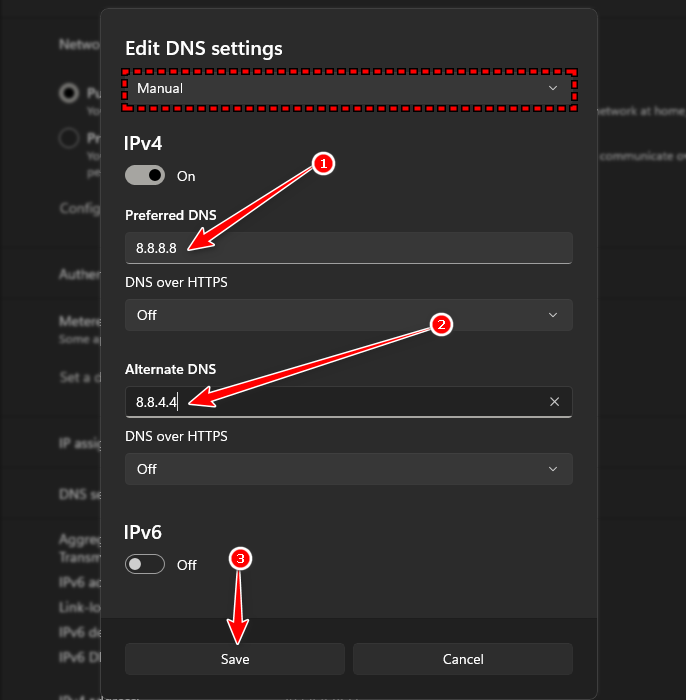Enable the IPv6 toggle

[x=145, y=565]
